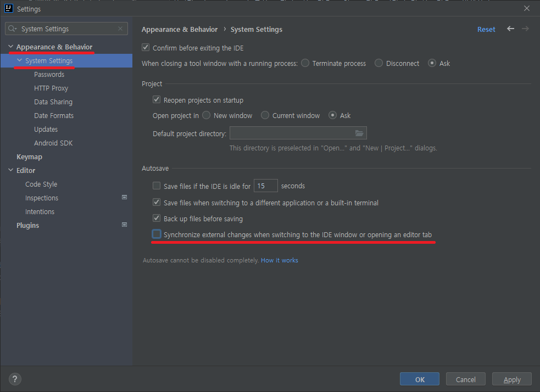This screenshot has height=392, width=540.
Task: Open help with the question mark button
Action: tap(15, 379)
